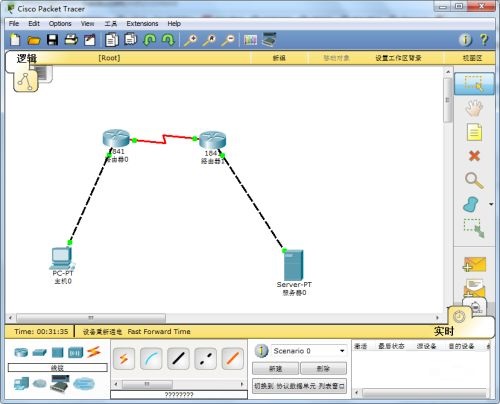Pick the Place Note tool
The width and height of the screenshot is (500, 404).
(474, 132)
